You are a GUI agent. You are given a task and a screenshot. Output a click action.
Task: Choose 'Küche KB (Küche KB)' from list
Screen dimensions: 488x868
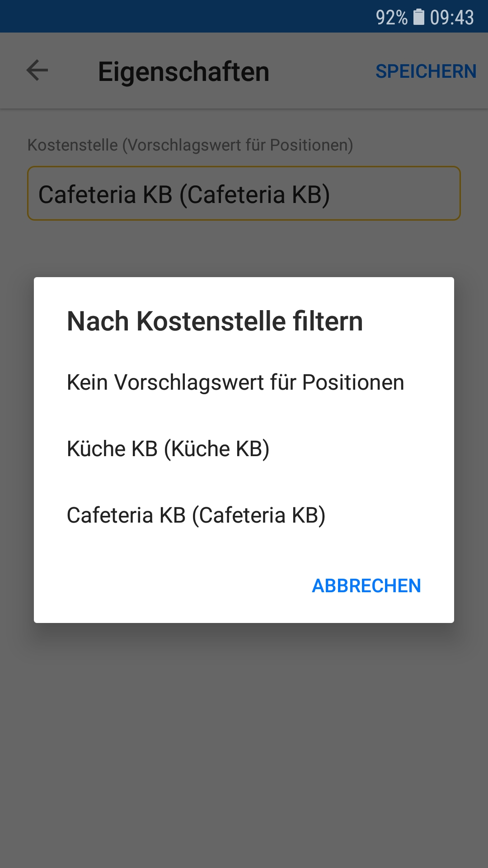coord(168,449)
